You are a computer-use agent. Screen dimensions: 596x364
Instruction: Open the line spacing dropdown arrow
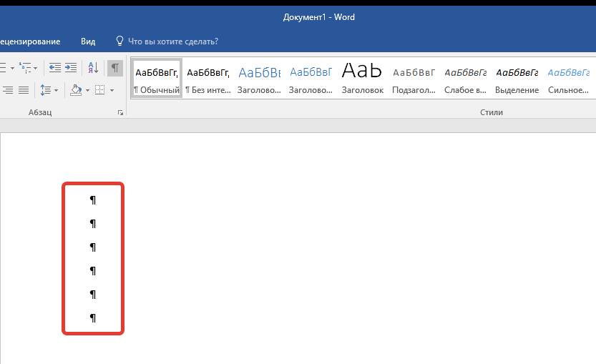pyautogui.click(x=57, y=90)
